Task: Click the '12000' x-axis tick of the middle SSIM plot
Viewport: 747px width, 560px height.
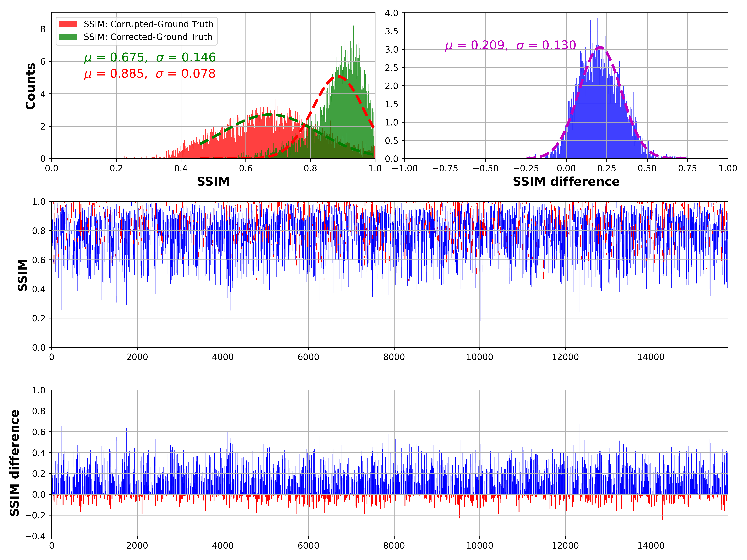Action: (x=565, y=357)
